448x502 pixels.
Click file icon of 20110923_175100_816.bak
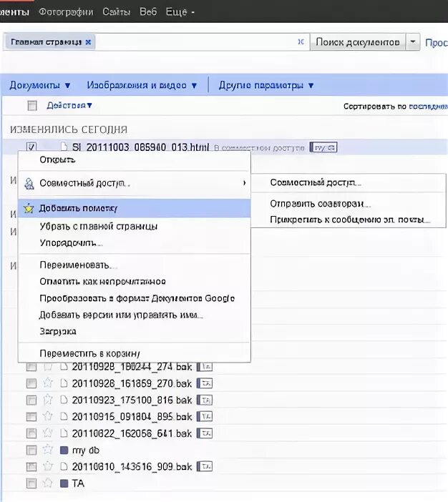point(64,400)
